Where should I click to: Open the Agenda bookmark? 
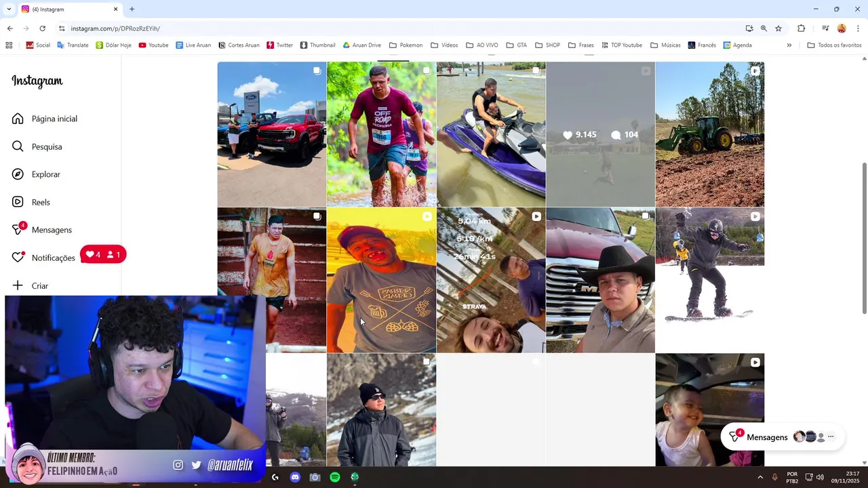(737, 45)
